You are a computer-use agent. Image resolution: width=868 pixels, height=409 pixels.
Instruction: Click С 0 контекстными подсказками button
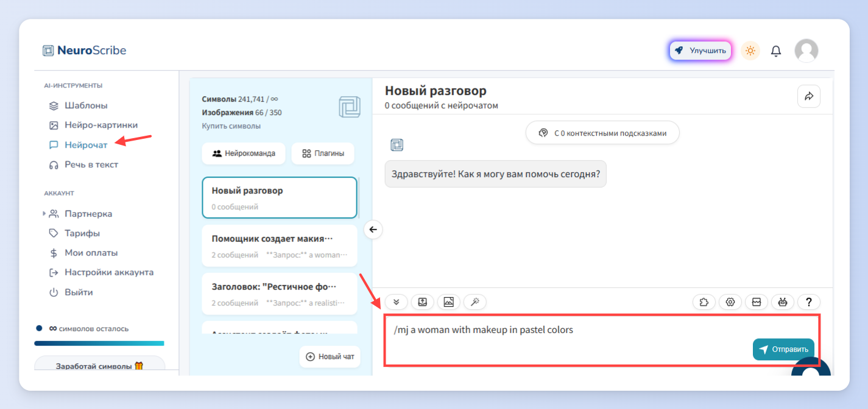pos(602,133)
